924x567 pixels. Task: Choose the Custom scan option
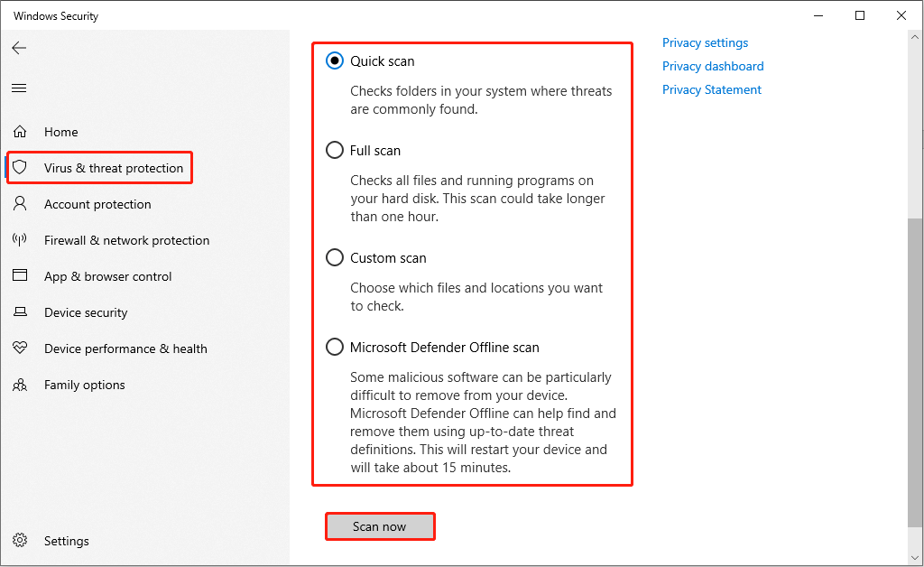point(334,257)
